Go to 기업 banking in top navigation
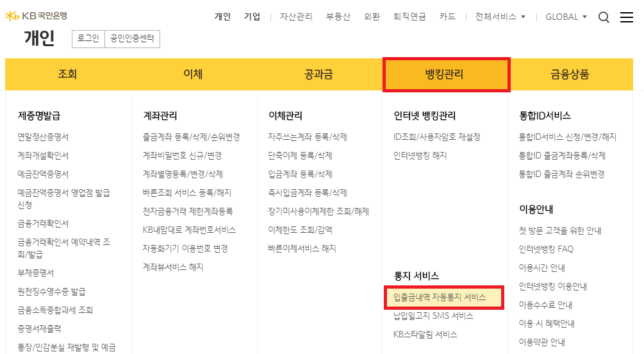The image size is (644, 354). (252, 17)
